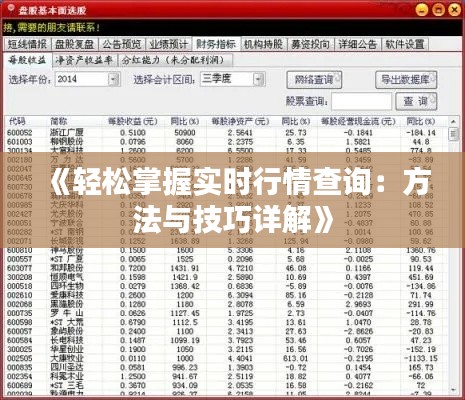Expand the 选择会计区间 dropdown showing 三季度
The image size is (465, 400).
(259, 80)
